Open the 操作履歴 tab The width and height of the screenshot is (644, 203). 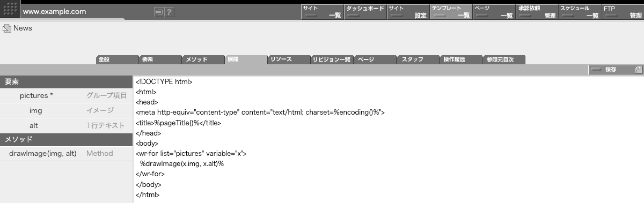(x=460, y=59)
